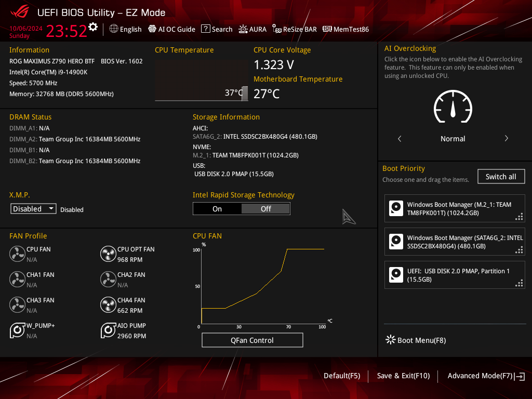The width and height of the screenshot is (532, 399).
Task: Click the Switch all button
Action: coord(501,177)
